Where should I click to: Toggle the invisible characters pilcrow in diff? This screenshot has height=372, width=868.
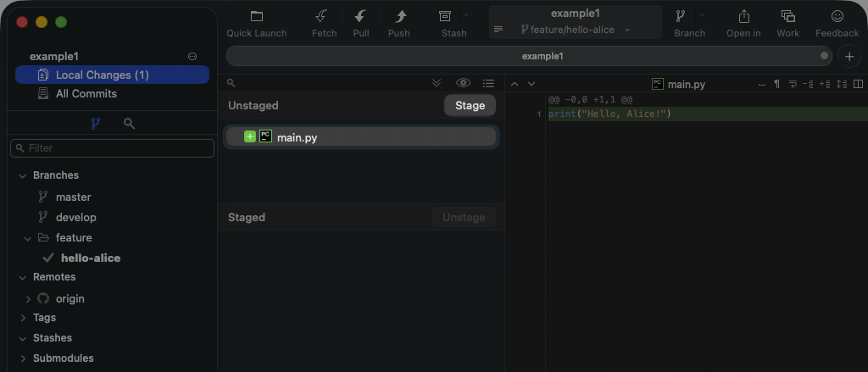click(x=776, y=84)
